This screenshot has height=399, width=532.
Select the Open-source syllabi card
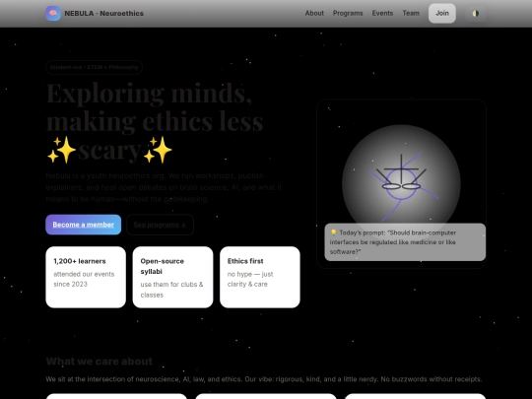click(x=172, y=277)
